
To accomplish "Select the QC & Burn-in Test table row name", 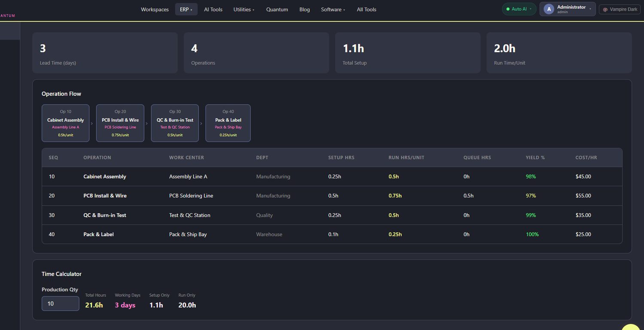I will [105, 215].
